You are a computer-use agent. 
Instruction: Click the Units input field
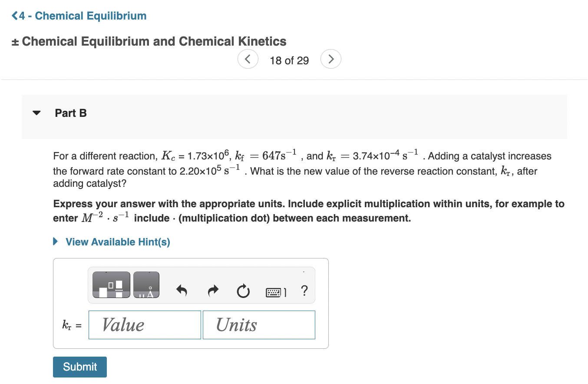point(259,324)
